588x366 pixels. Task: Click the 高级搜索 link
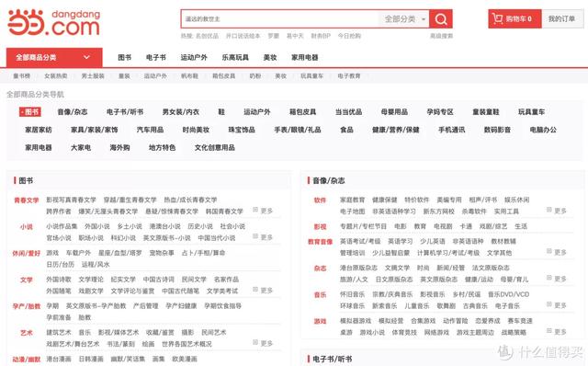coord(441,36)
